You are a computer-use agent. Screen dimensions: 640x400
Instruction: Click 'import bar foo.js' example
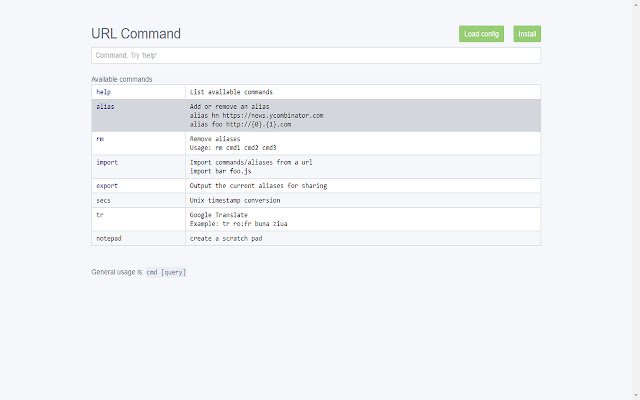(x=220, y=171)
